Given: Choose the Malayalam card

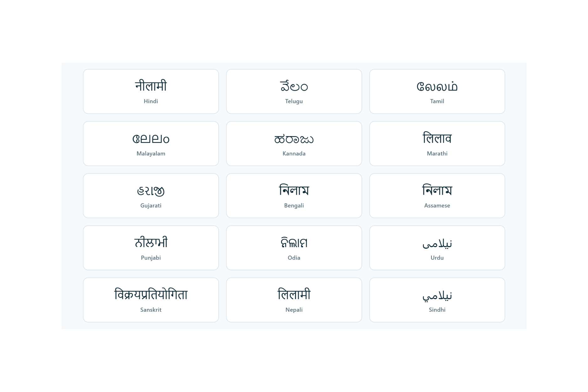Looking at the screenshot, I should (151, 143).
